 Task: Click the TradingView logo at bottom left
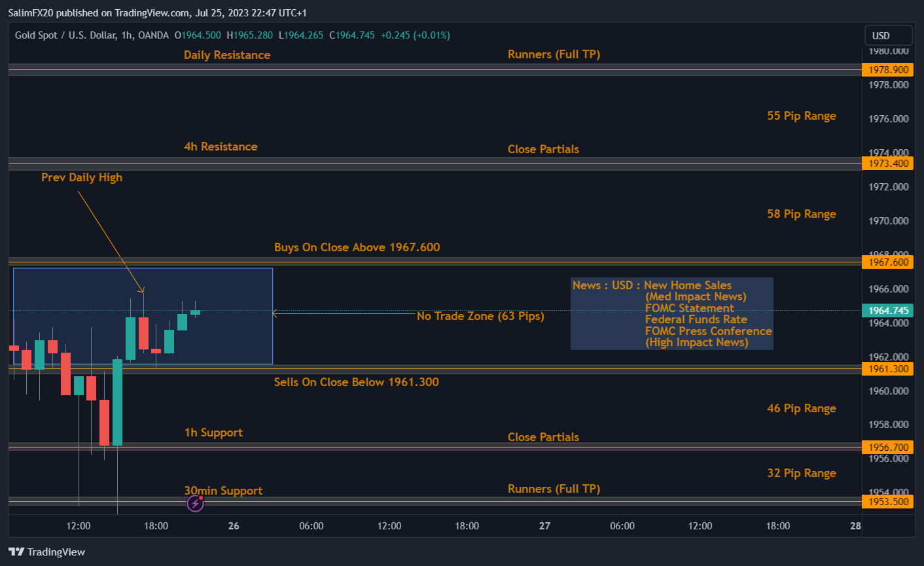pos(47,552)
